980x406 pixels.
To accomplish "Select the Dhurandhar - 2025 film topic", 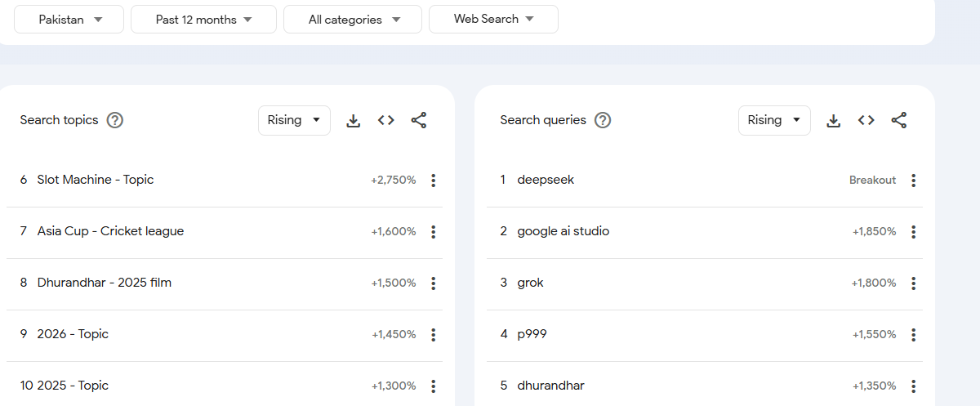I will click(x=104, y=283).
